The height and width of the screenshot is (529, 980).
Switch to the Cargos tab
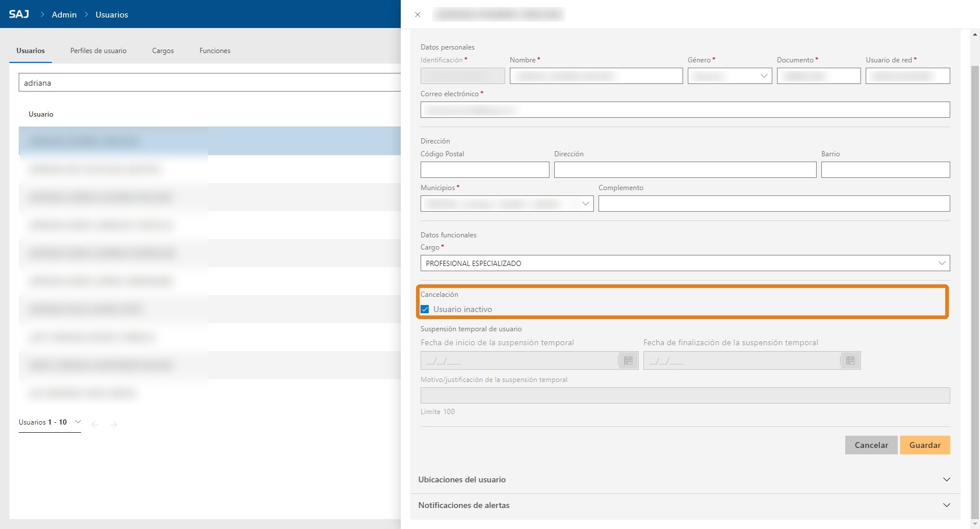coord(163,51)
